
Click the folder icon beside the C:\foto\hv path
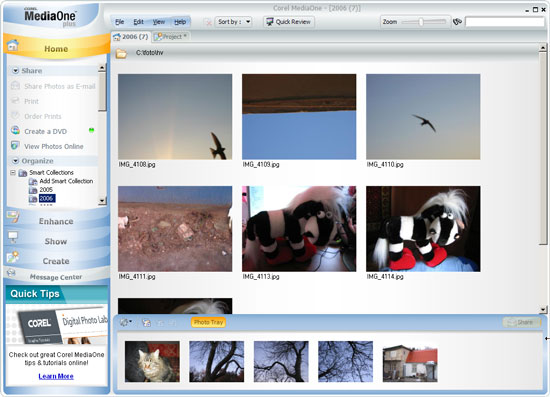[121, 53]
